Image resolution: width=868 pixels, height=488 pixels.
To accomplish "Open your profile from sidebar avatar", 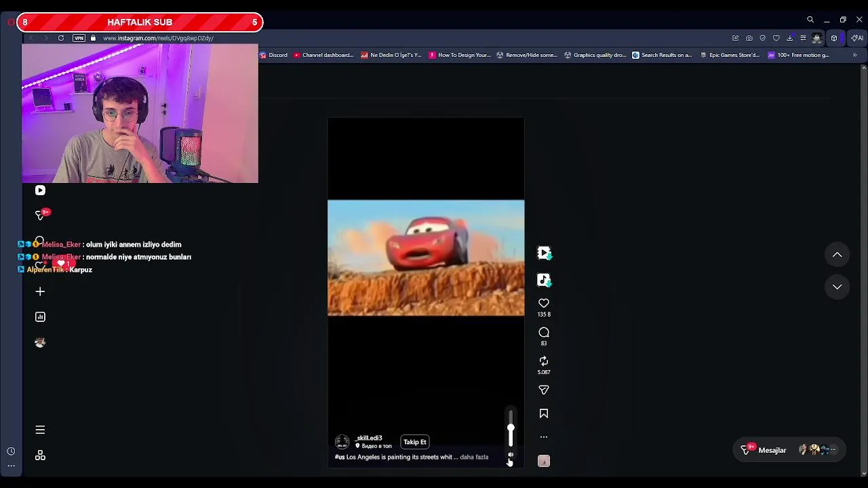I will [40, 343].
